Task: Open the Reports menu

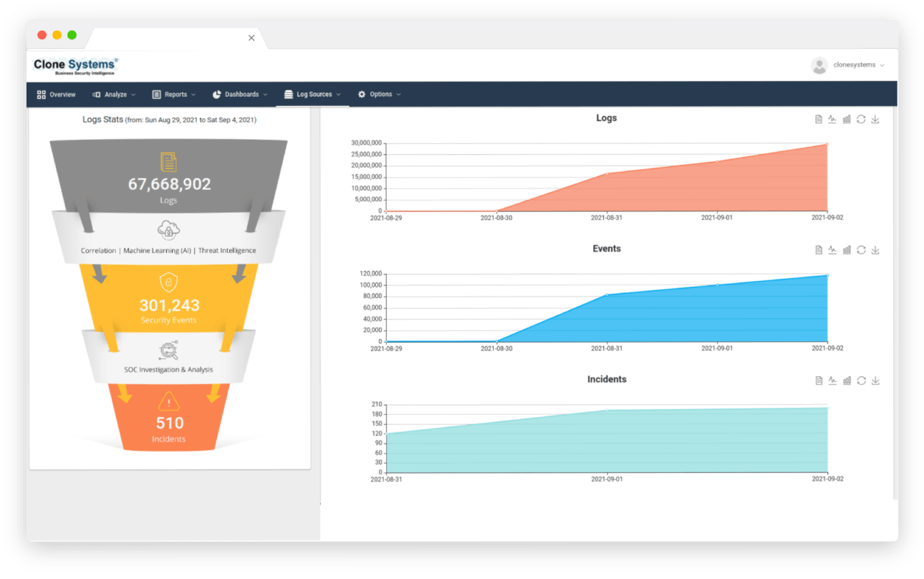Action: pos(175,95)
